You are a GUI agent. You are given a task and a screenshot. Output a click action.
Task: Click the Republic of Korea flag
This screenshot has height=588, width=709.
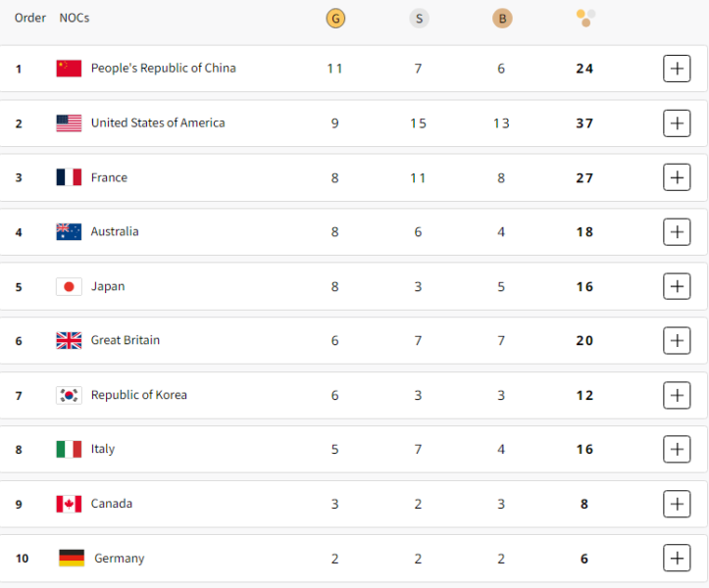[69, 395]
